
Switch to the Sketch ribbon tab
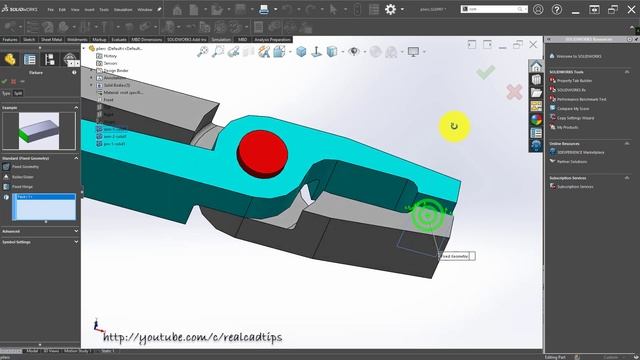[x=29, y=40]
